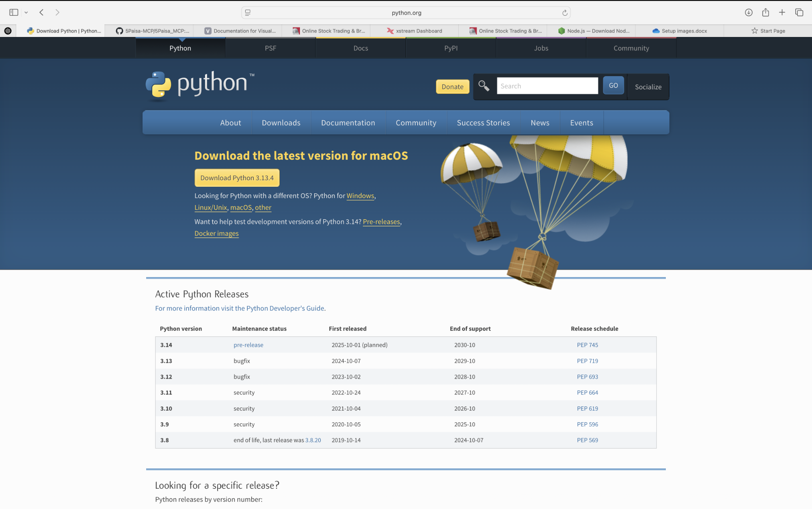The image size is (812, 509).
Task: Switch to the xstream Dashboard tab
Action: (414, 31)
